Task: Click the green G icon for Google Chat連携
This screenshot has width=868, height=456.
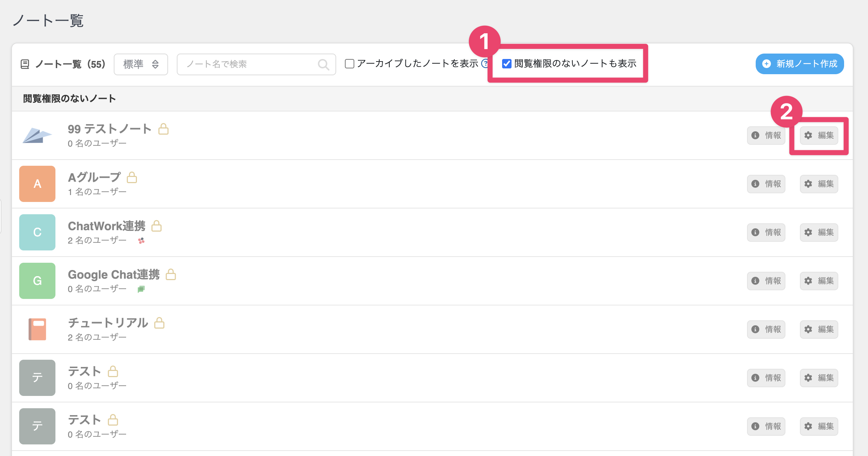Action: [x=37, y=281]
